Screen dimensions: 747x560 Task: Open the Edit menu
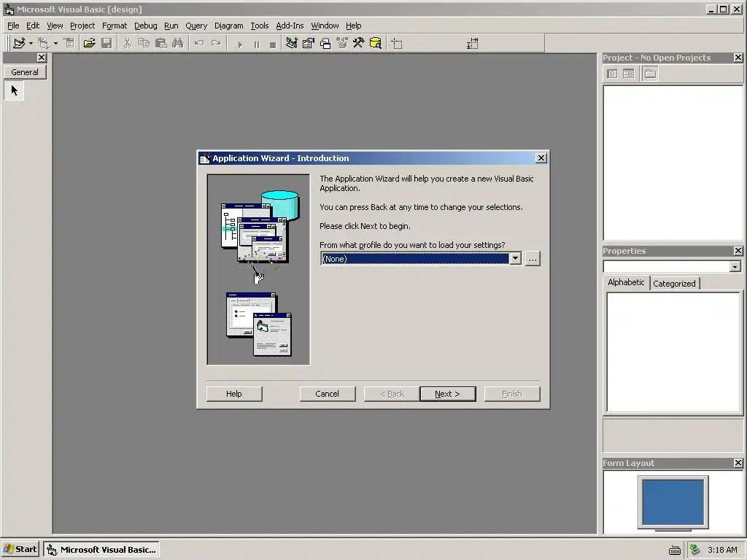coord(32,26)
